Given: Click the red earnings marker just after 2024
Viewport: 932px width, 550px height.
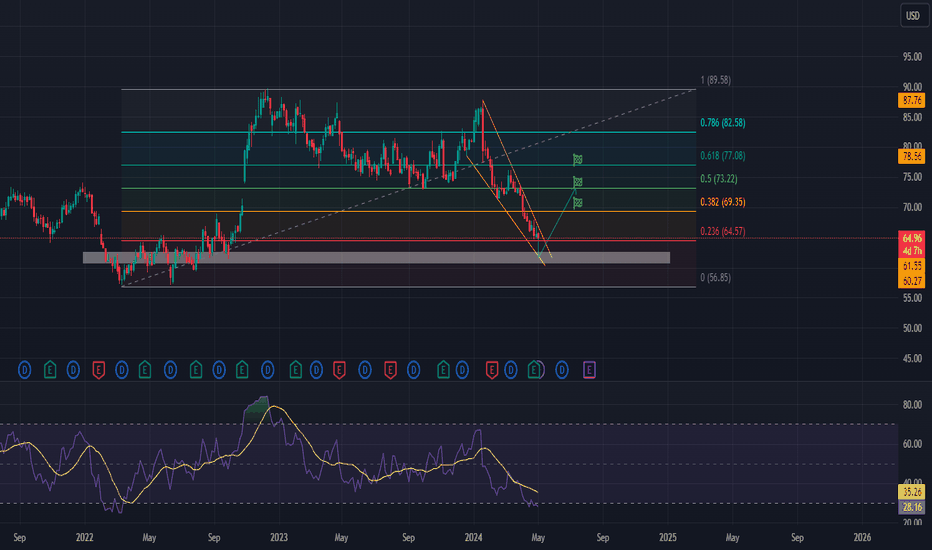Looking at the screenshot, I should pyautogui.click(x=492, y=370).
